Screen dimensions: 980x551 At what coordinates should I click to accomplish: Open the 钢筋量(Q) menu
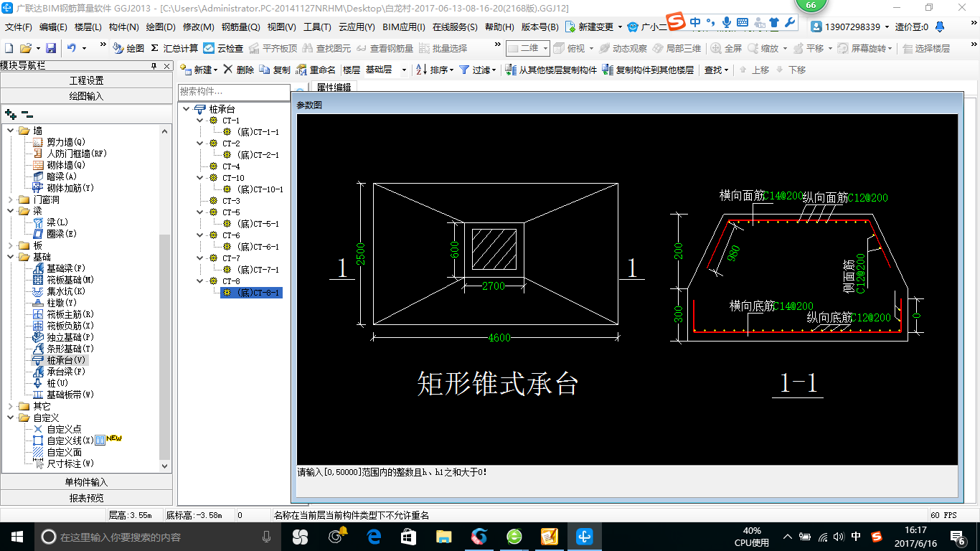(x=240, y=27)
